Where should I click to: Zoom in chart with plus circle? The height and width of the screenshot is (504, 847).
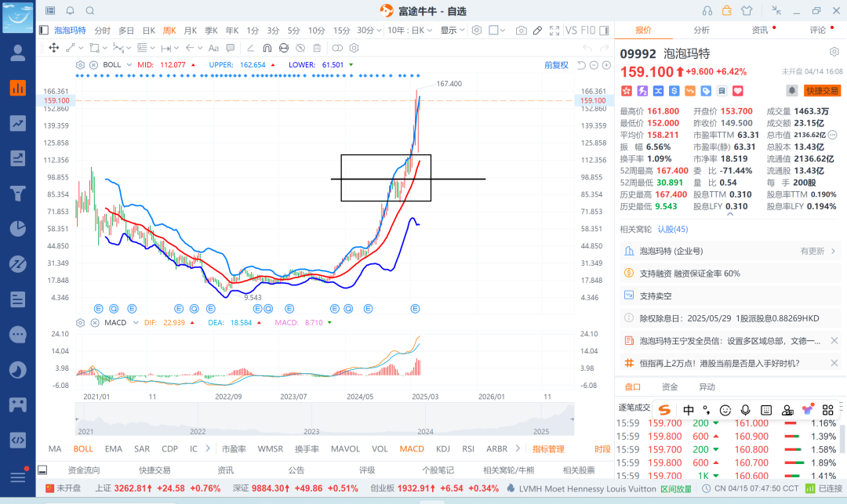pos(606,65)
